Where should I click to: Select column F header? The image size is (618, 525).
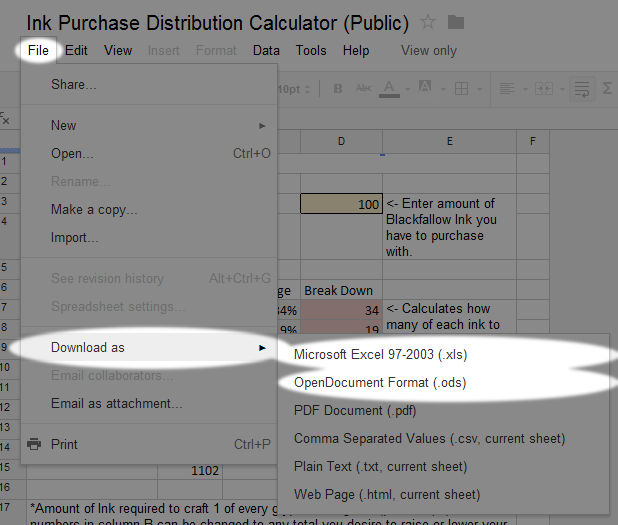pyautogui.click(x=533, y=141)
